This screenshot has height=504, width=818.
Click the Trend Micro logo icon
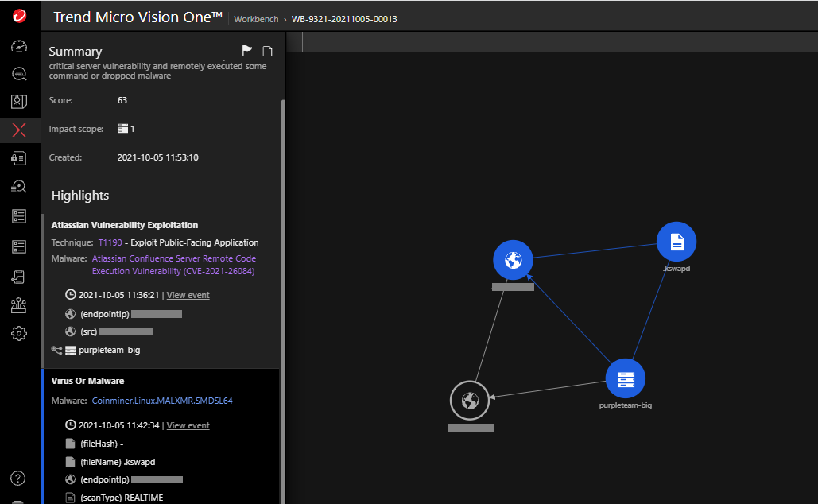tap(20, 16)
